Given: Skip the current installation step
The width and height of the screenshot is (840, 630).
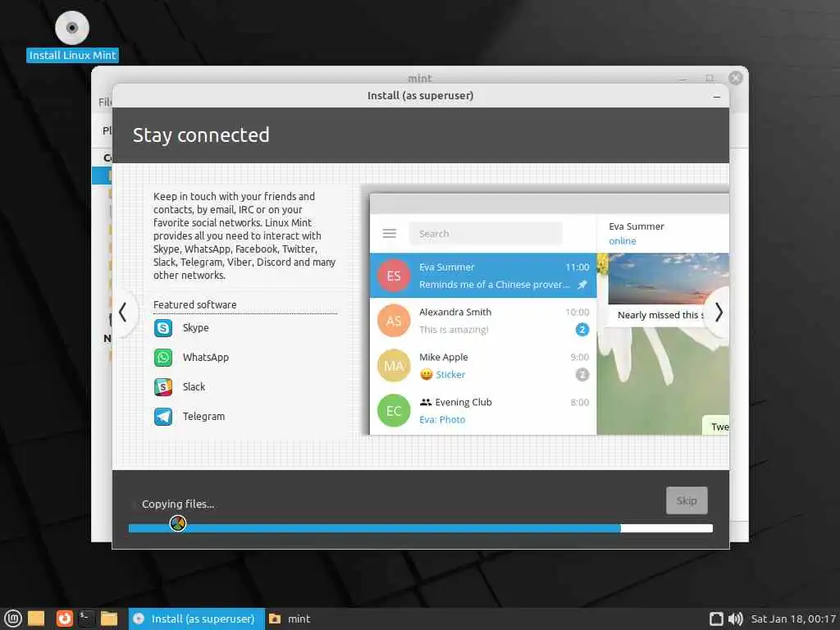Looking at the screenshot, I should (687, 500).
